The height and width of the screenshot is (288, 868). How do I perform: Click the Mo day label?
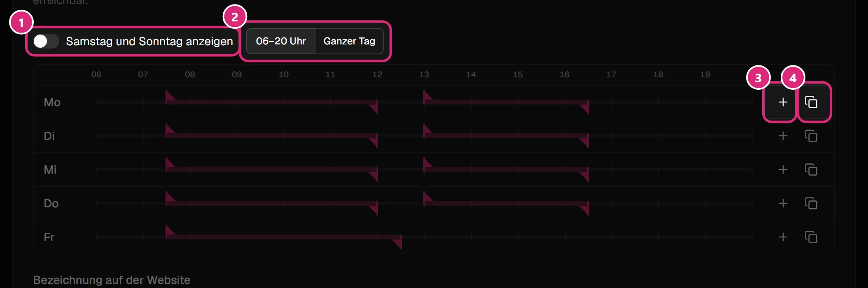pyautogui.click(x=52, y=102)
